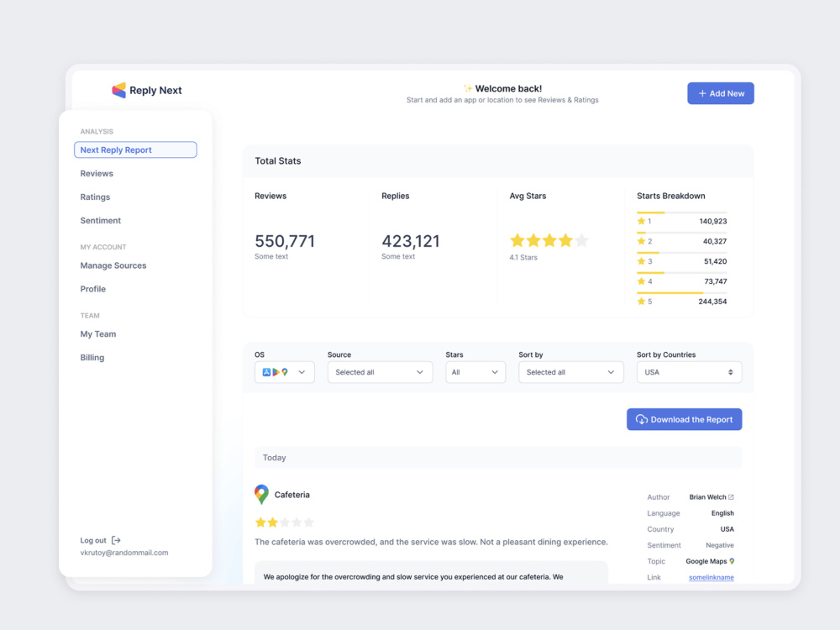Toggle the yellow star beside the 1-star breakdown row

pyautogui.click(x=641, y=221)
